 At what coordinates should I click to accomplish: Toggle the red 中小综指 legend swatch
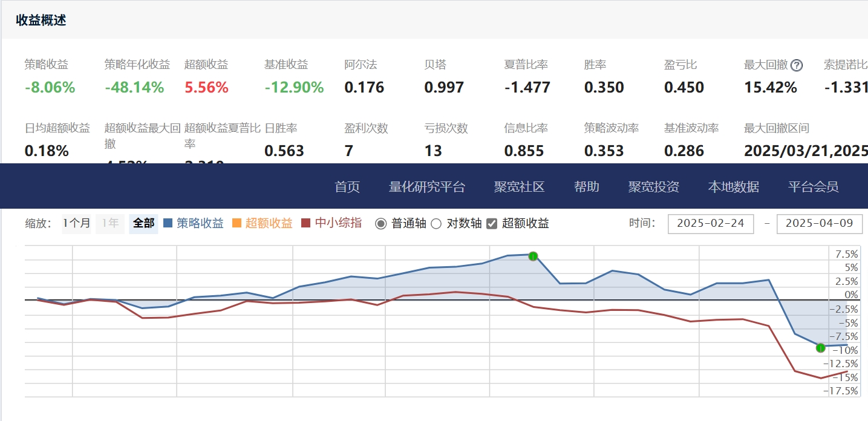pos(306,224)
